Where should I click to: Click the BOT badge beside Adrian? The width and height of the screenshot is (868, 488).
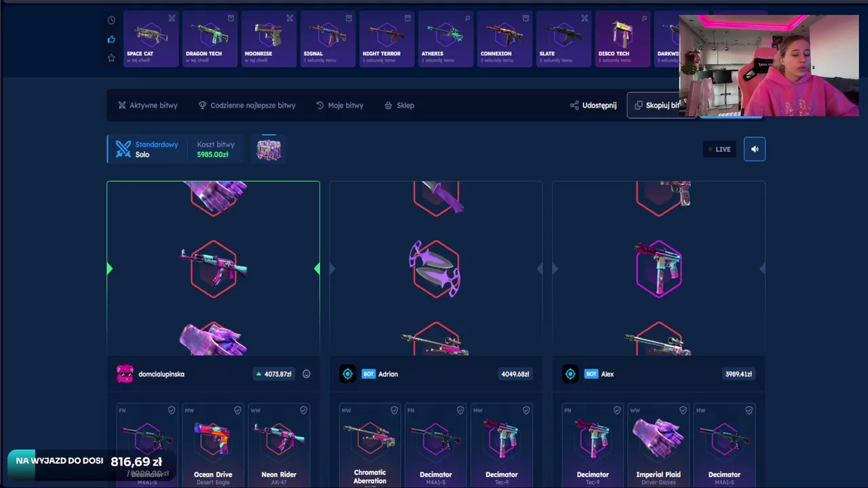pyautogui.click(x=368, y=374)
